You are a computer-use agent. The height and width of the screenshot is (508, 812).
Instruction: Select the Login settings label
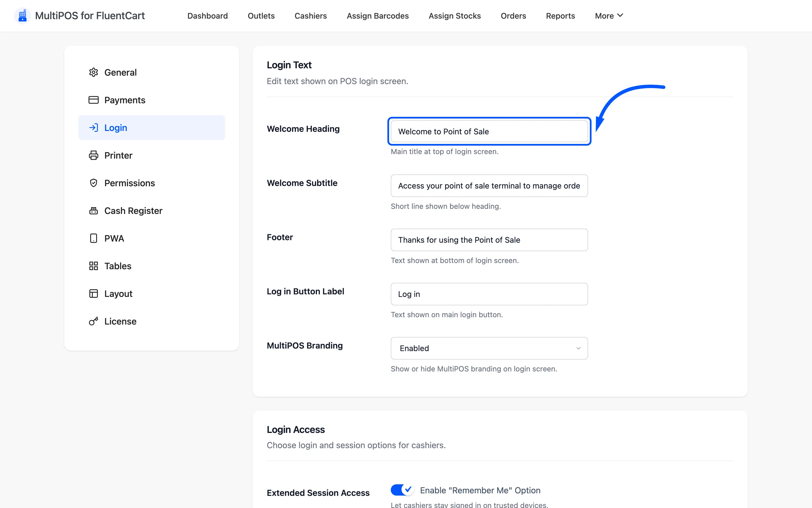click(116, 128)
